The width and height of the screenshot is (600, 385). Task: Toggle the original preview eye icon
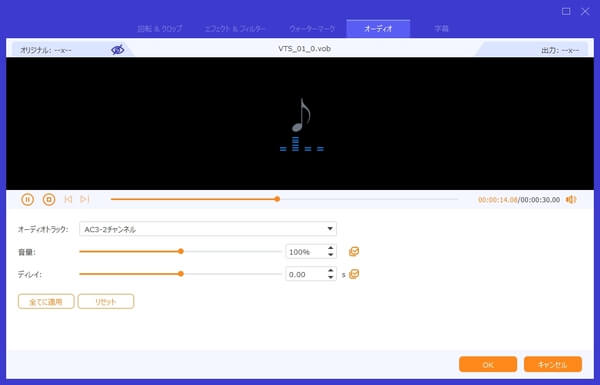[117, 50]
